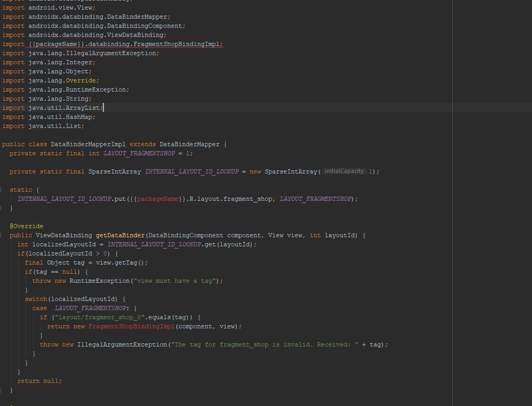Click the red 'packageName' in static block

pos(158,199)
